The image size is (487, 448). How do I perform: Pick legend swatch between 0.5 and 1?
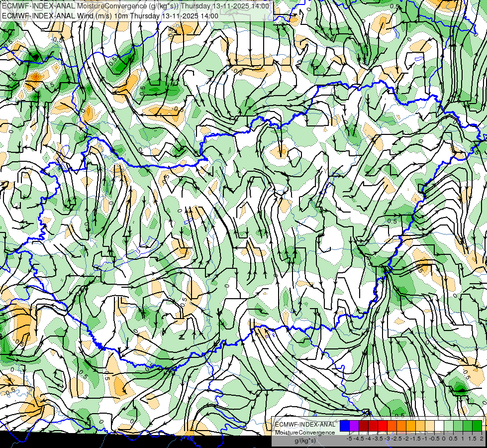(458, 426)
